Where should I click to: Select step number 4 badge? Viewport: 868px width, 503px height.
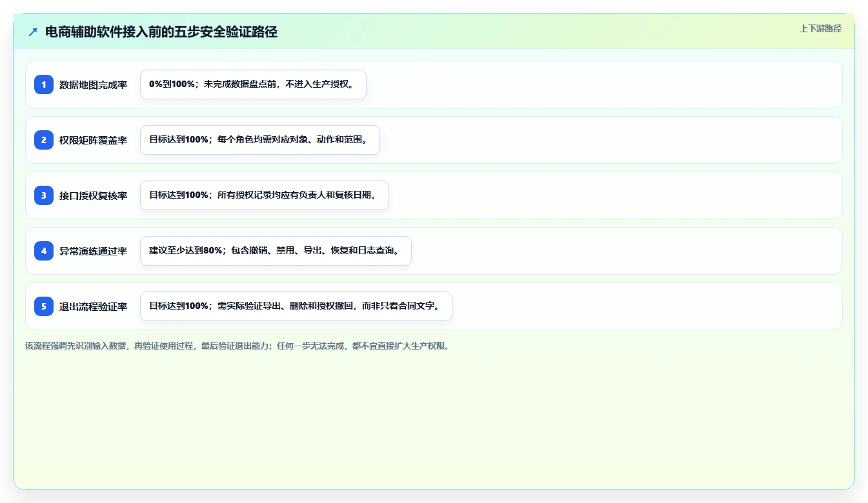tap(44, 251)
